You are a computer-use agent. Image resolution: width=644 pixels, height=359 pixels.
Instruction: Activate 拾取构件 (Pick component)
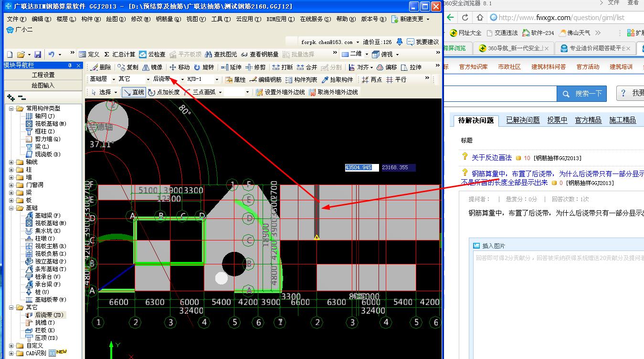pyautogui.click(x=338, y=80)
